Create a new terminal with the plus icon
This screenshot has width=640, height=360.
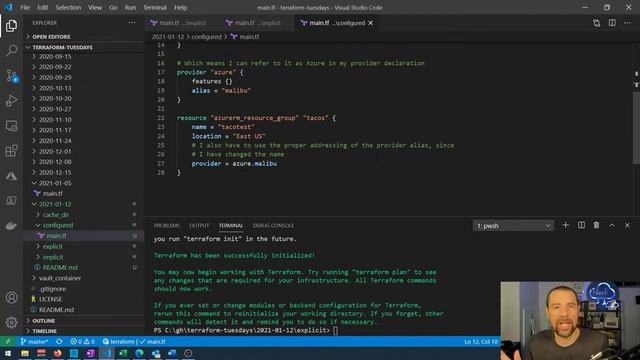click(565, 225)
